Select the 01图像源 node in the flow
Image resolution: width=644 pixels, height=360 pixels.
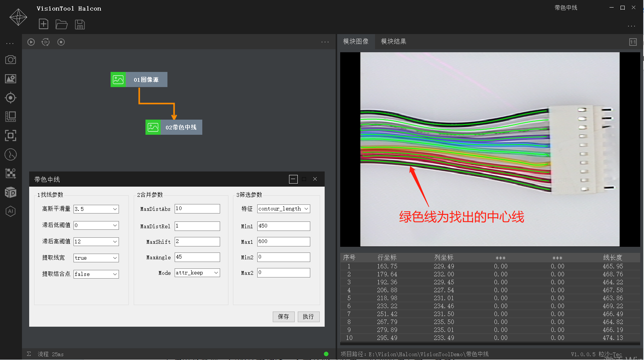[x=139, y=79]
